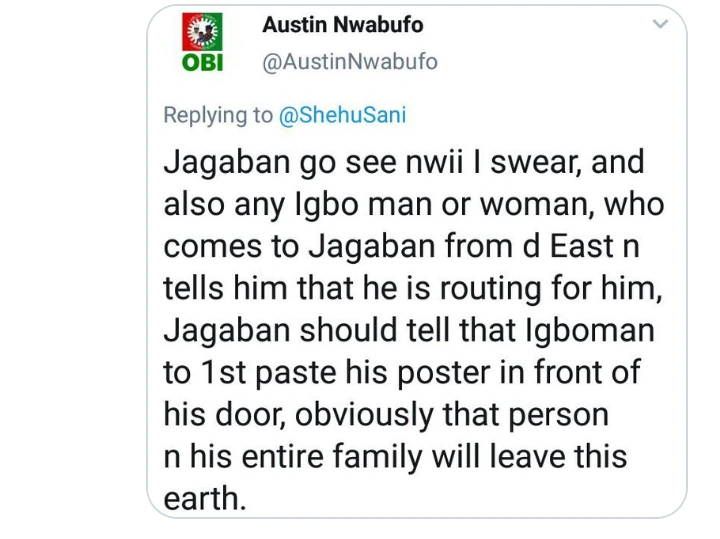Open the Austin Nwabufo display name
The height and width of the screenshot is (539, 720).
pos(341,24)
